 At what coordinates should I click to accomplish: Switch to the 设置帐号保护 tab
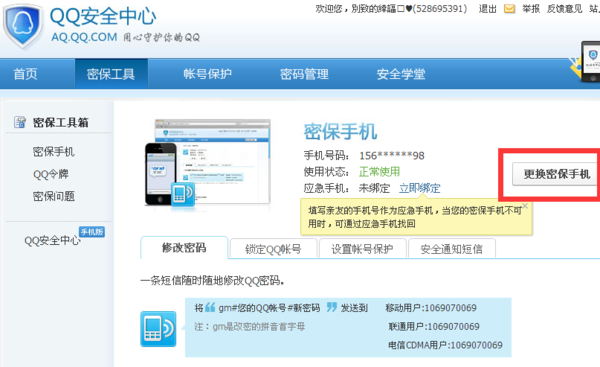(x=362, y=249)
